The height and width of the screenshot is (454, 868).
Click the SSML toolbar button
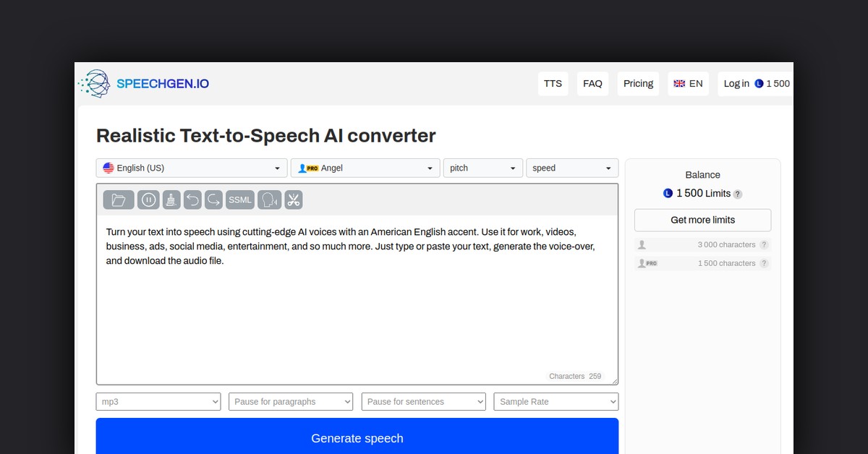click(x=240, y=200)
